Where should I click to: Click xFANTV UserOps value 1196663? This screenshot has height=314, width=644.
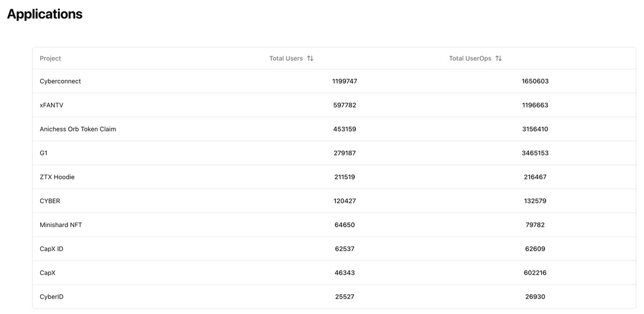tap(535, 105)
